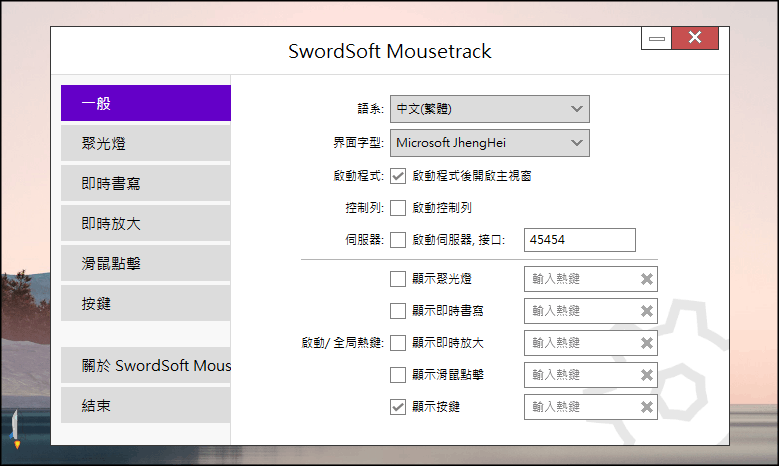Viewport: 779px width, 466px height.
Task: Enable the 啟動控制列 checkbox
Action: point(397,208)
